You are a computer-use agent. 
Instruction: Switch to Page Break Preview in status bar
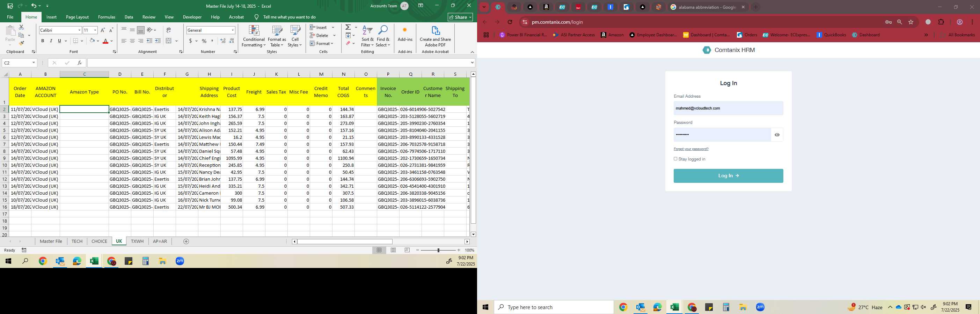tap(408, 250)
